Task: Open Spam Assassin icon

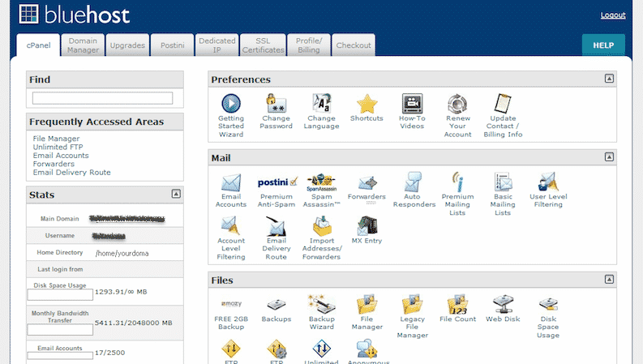Action: pyautogui.click(x=321, y=182)
